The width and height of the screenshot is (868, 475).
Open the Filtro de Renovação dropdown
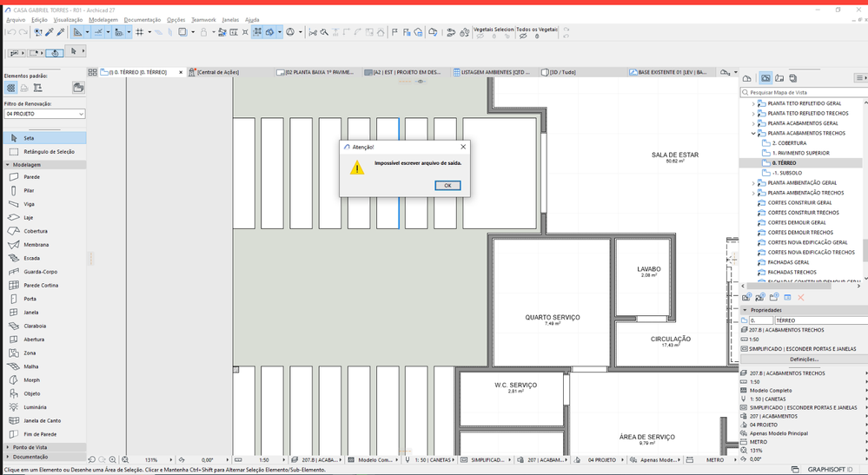pos(45,114)
